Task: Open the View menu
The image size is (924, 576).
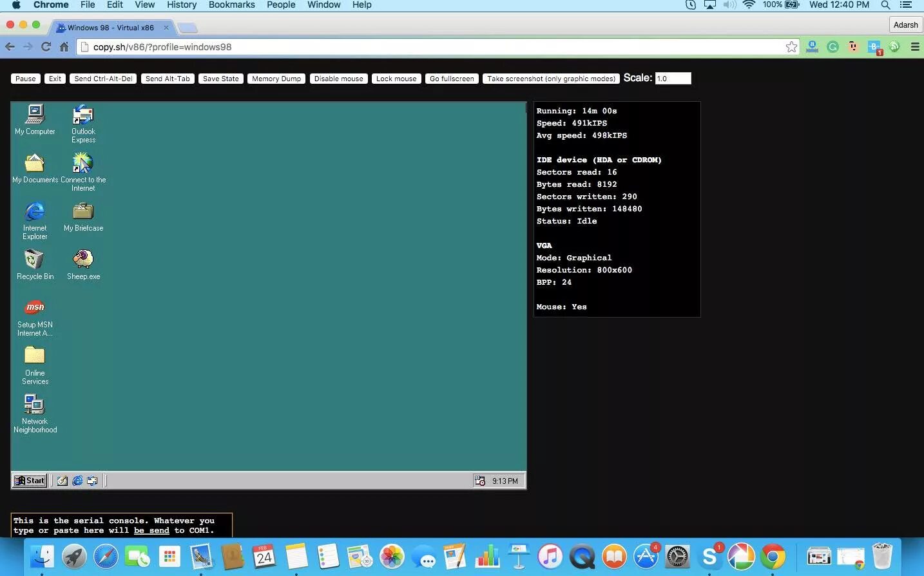Action: 144,5
